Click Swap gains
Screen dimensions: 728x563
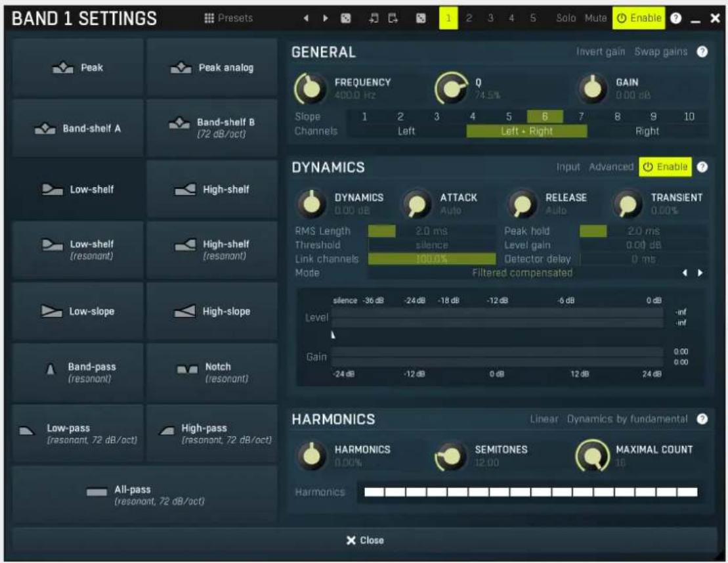click(x=660, y=51)
